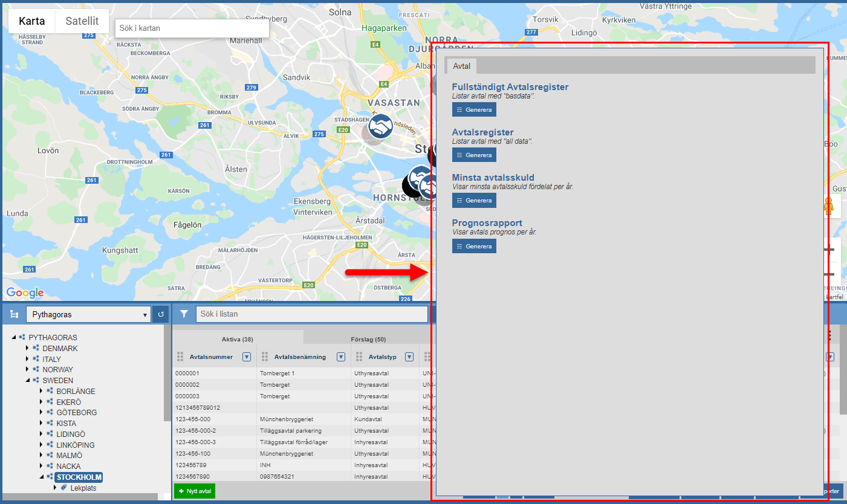Click drag handle of Avtalstyp column
The width and height of the screenshot is (847, 504).
pos(359,357)
